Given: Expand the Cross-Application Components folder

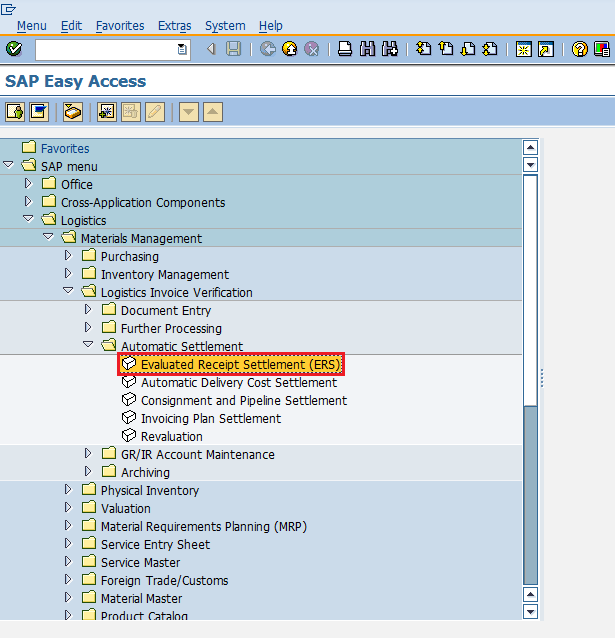Looking at the screenshot, I should [x=28, y=201].
